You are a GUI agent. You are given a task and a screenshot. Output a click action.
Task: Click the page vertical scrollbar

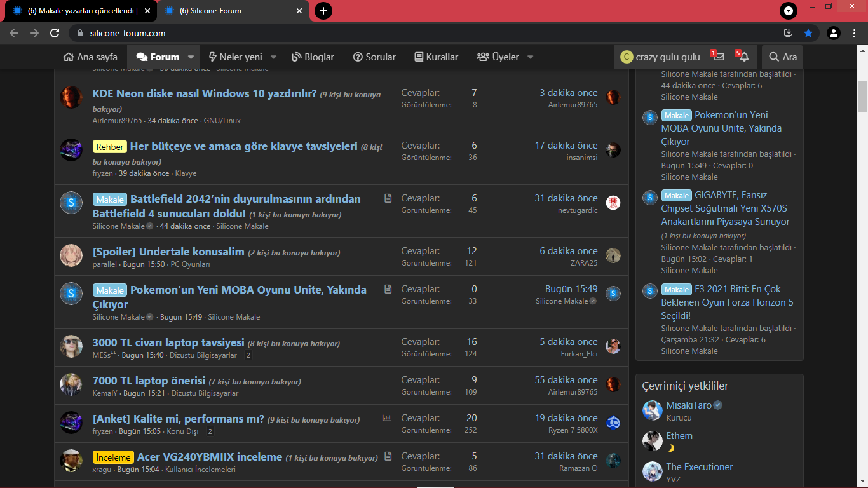click(863, 95)
